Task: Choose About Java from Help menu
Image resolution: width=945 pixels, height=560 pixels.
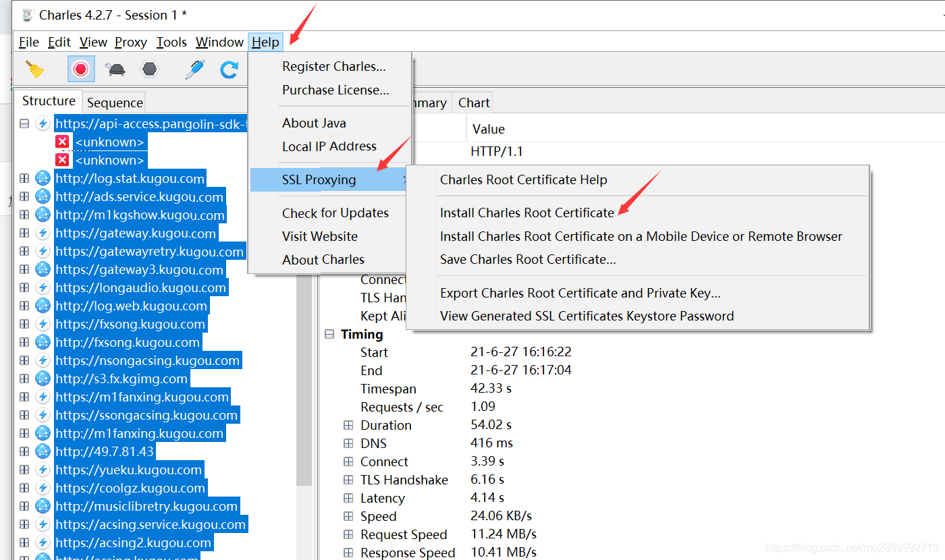Action: (x=314, y=123)
